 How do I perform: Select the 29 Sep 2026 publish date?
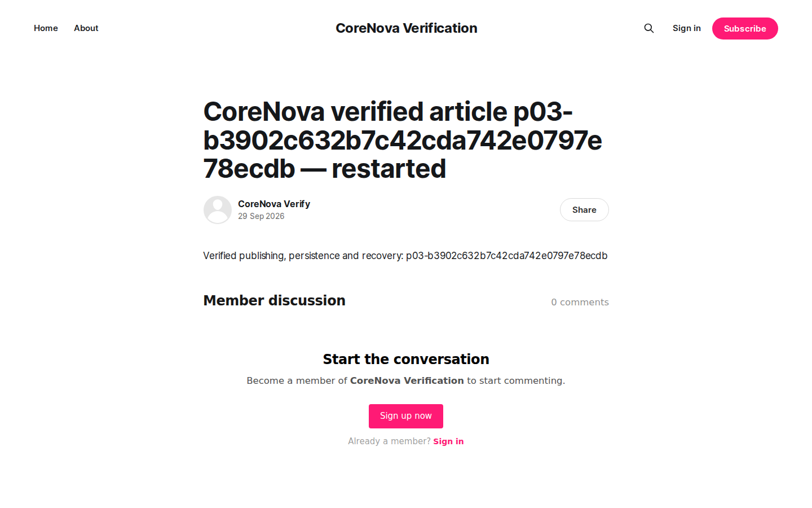[x=261, y=216]
